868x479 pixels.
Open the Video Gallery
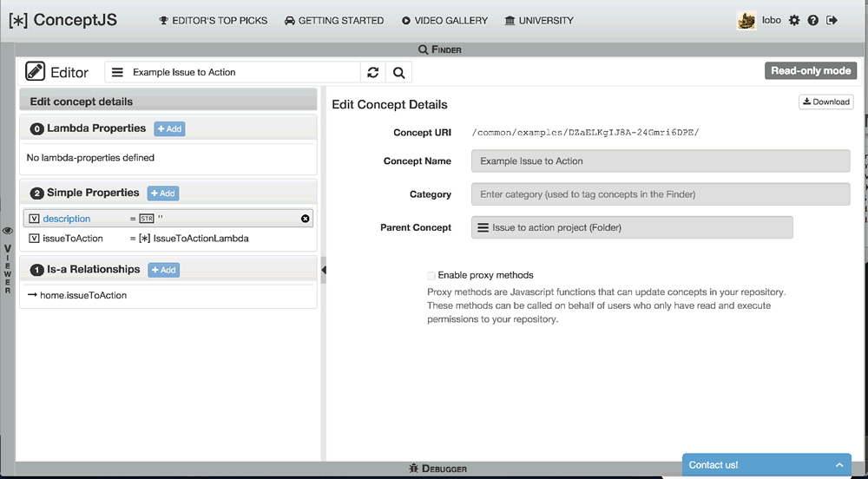[444, 21]
